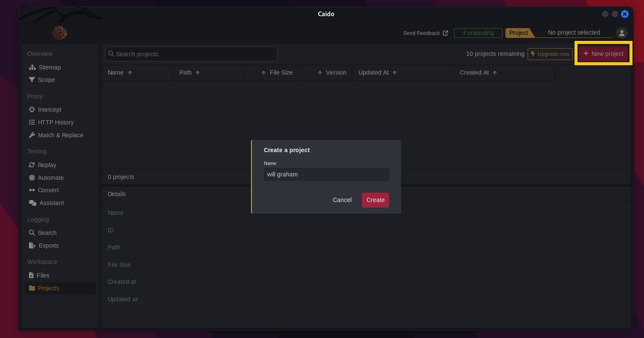
Task: Click the Create button in dialog
Action: [x=375, y=200]
